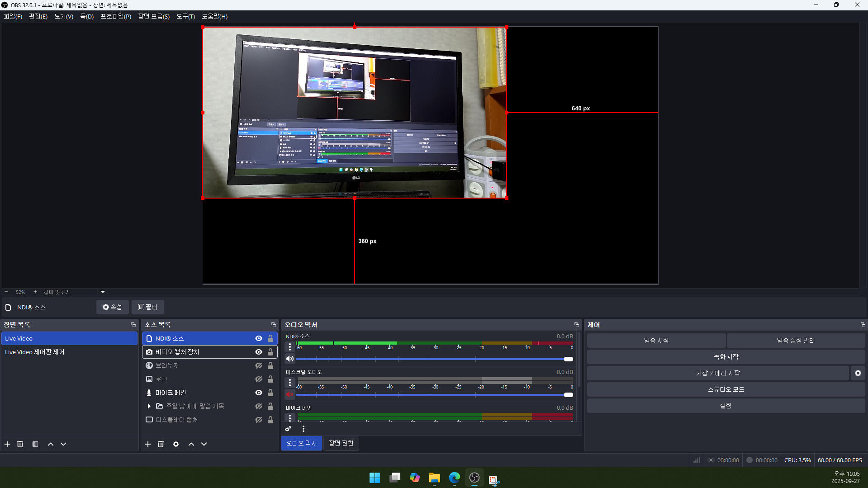Viewport: 868px width, 488px height.
Task: Show the 브라우저 source
Action: tap(258, 365)
